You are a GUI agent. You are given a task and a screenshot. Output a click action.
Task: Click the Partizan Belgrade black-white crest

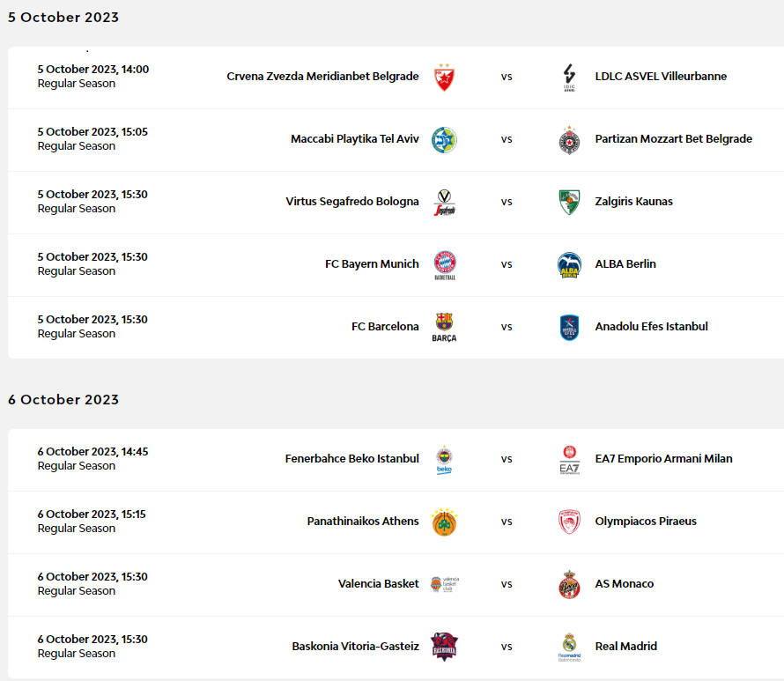[x=569, y=140]
